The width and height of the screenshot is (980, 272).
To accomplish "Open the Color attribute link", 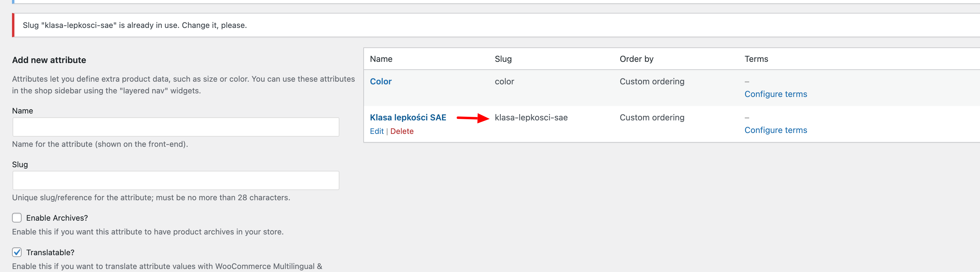I will [x=380, y=81].
